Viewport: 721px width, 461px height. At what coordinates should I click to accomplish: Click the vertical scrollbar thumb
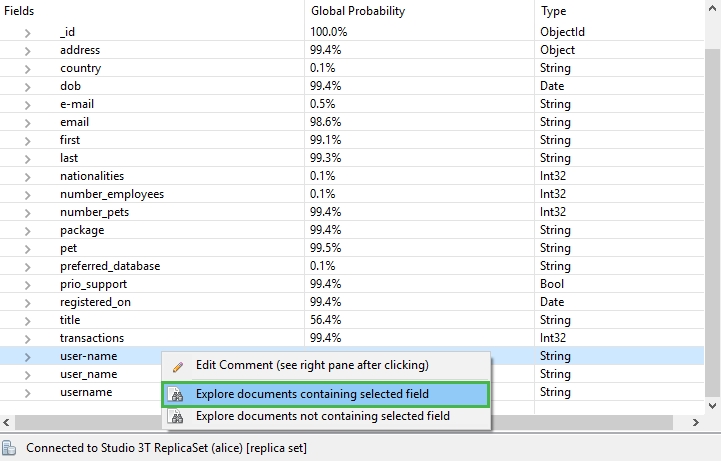coord(712,224)
